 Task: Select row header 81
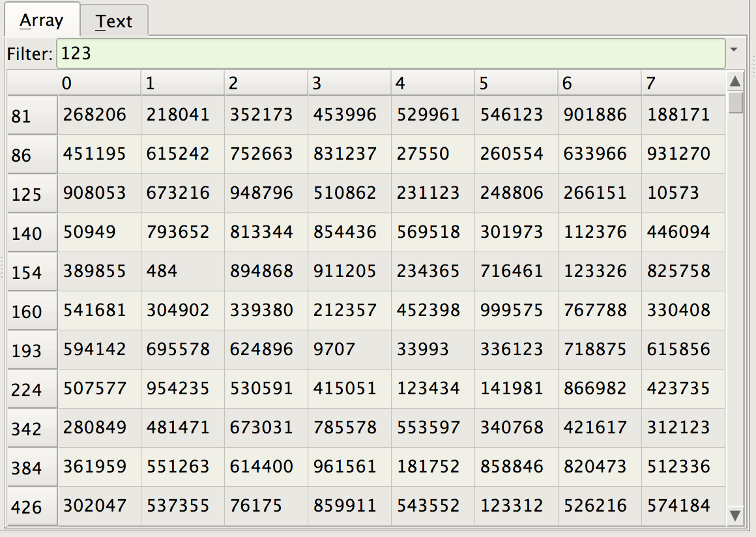coord(33,115)
